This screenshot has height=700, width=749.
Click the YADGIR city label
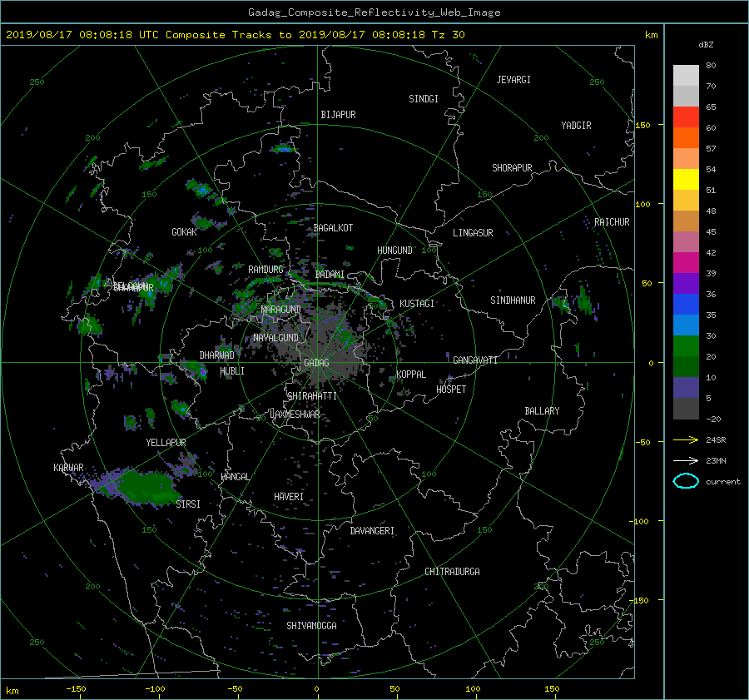576,126
